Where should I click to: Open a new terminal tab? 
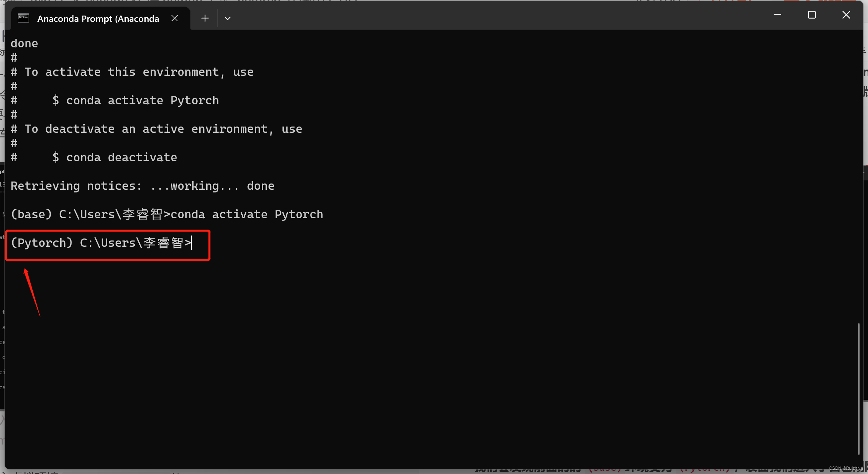click(x=205, y=18)
